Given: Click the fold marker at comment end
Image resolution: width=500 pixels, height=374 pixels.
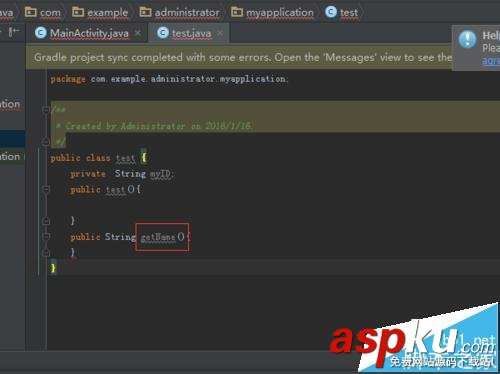Looking at the screenshot, I should pos(46,142).
